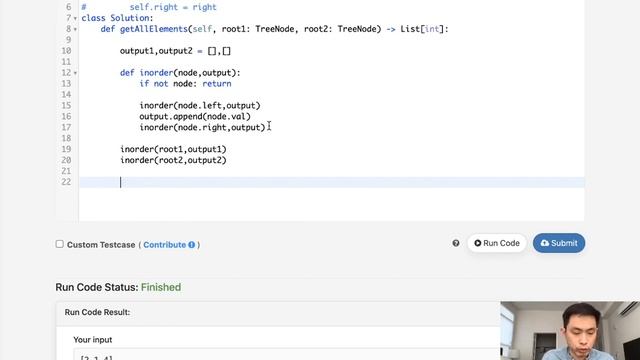Open the help question mark icon

[x=456, y=243]
